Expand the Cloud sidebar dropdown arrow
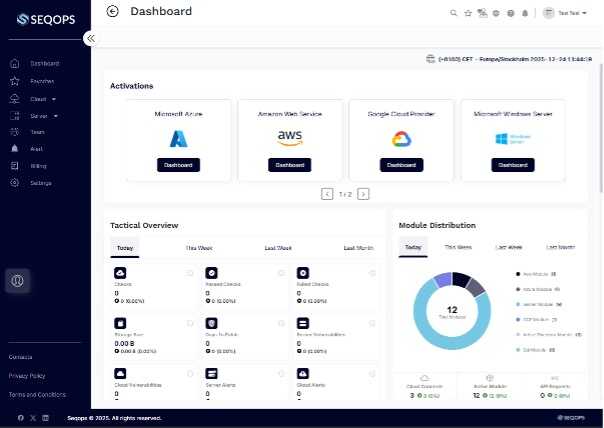This screenshot has width=604, height=428. (x=54, y=99)
